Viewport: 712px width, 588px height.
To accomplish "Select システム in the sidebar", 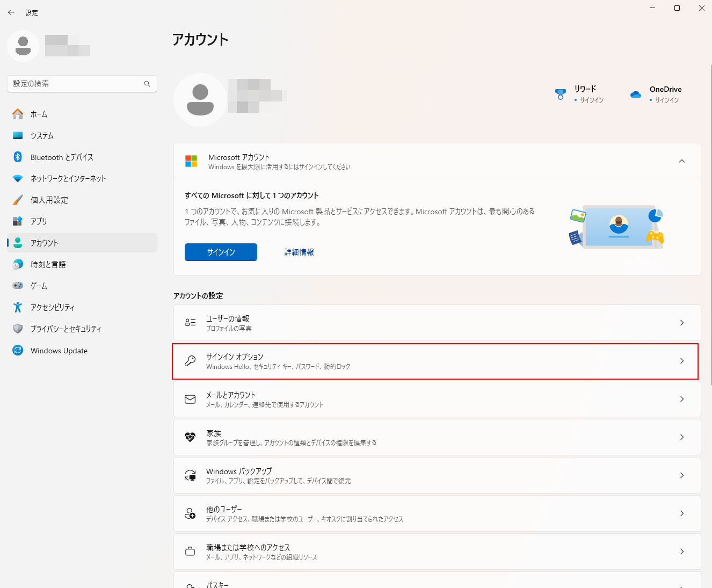I will (42, 136).
